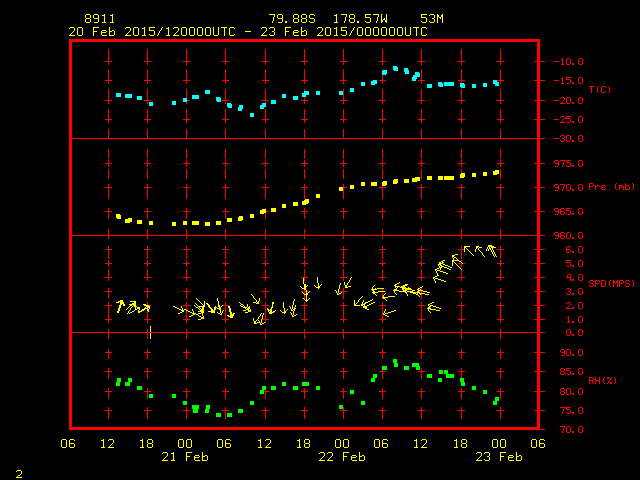The image size is (640, 480).
Task: Click the 2.0 wind speed tick
Action: click(x=574, y=306)
